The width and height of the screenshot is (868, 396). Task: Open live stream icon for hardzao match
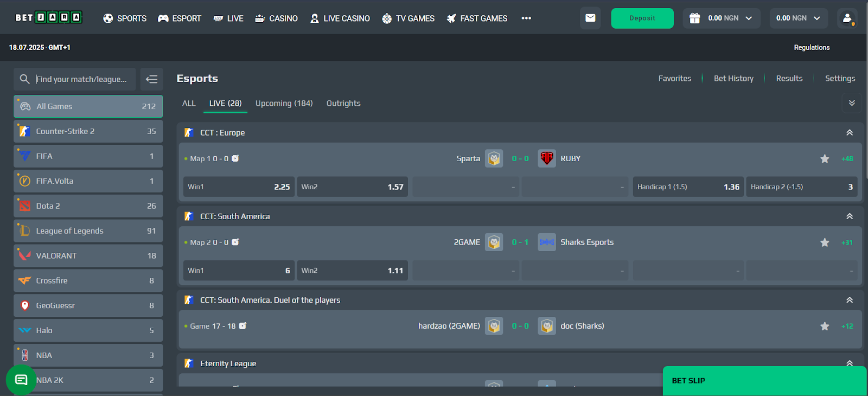(242, 326)
